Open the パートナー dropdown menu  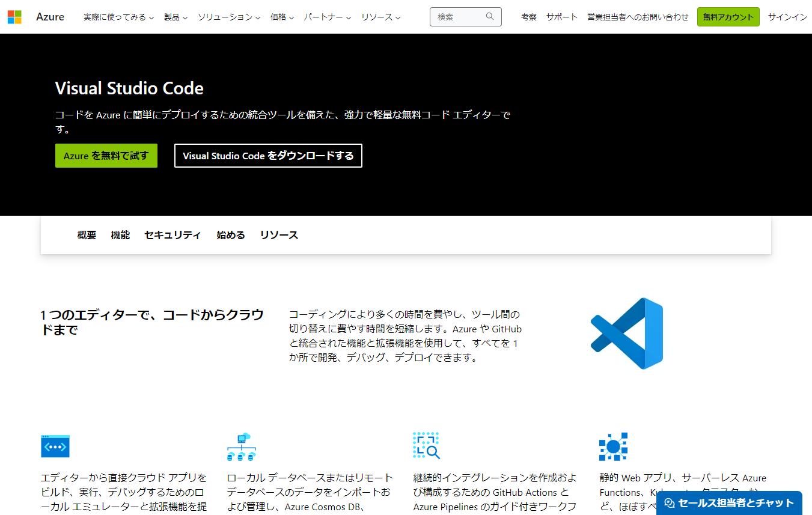(327, 17)
